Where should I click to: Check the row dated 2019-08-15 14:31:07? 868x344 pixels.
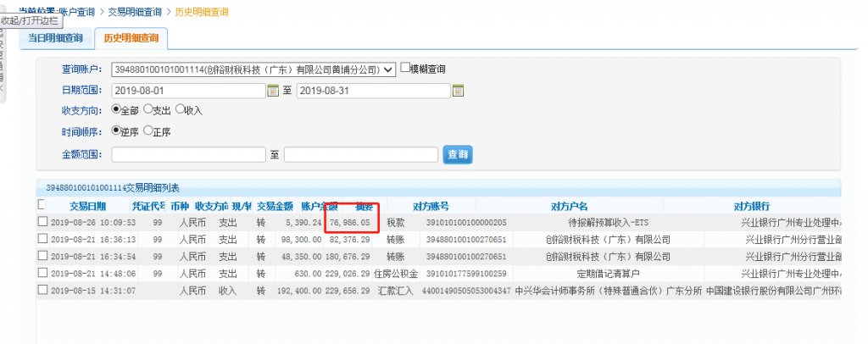coord(42,290)
